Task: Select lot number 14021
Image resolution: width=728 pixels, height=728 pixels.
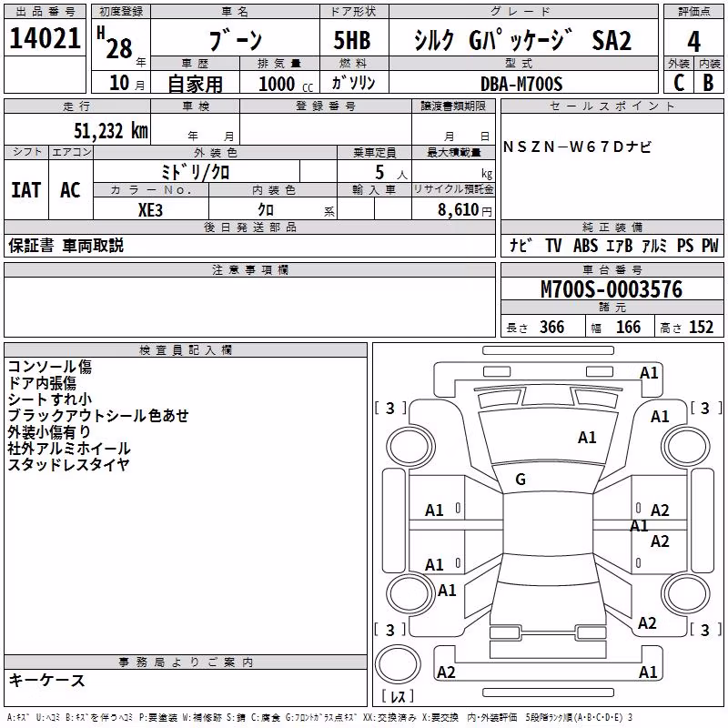Action: click(x=45, y=38)
